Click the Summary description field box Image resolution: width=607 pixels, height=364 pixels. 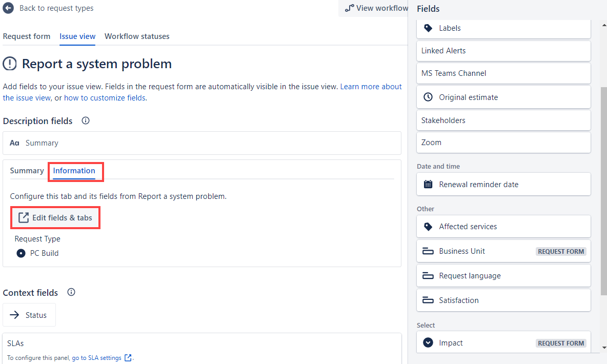[x=201, y=143]
